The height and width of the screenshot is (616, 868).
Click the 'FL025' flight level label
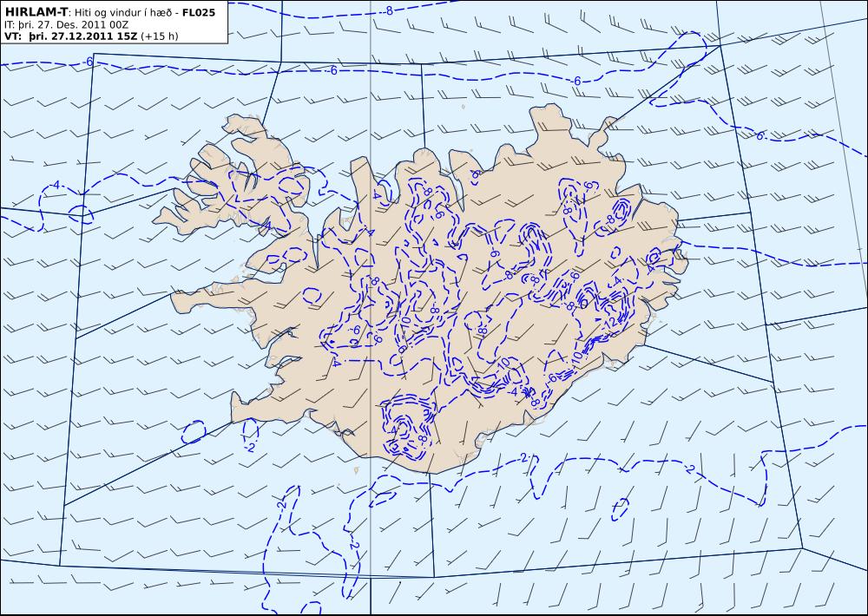click(199, 12)
